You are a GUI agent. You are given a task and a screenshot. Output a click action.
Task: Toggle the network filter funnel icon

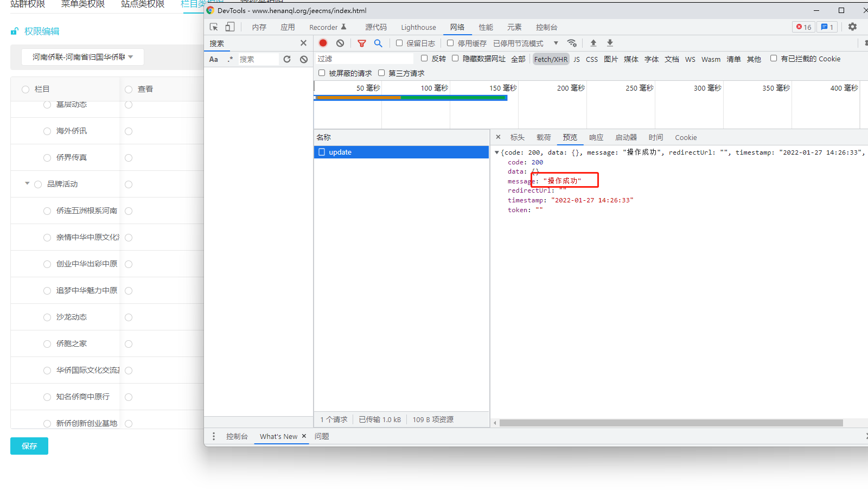click(362, 43)
